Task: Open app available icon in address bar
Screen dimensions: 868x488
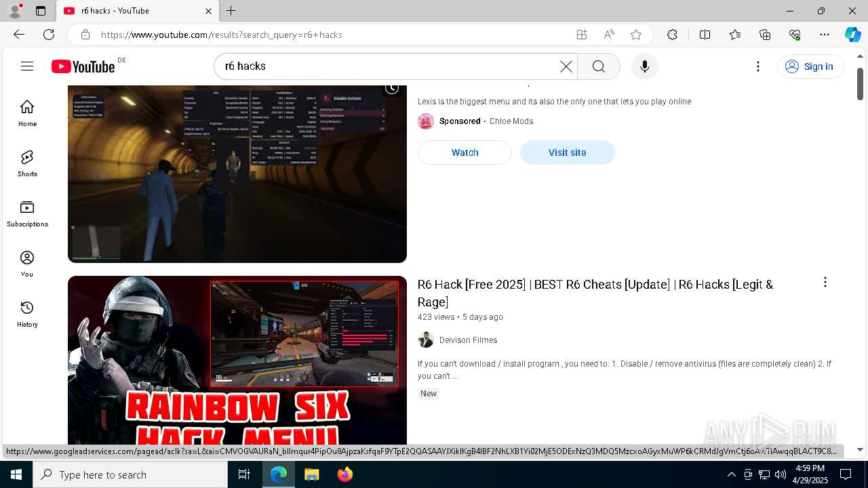Action: click(582, 35)
